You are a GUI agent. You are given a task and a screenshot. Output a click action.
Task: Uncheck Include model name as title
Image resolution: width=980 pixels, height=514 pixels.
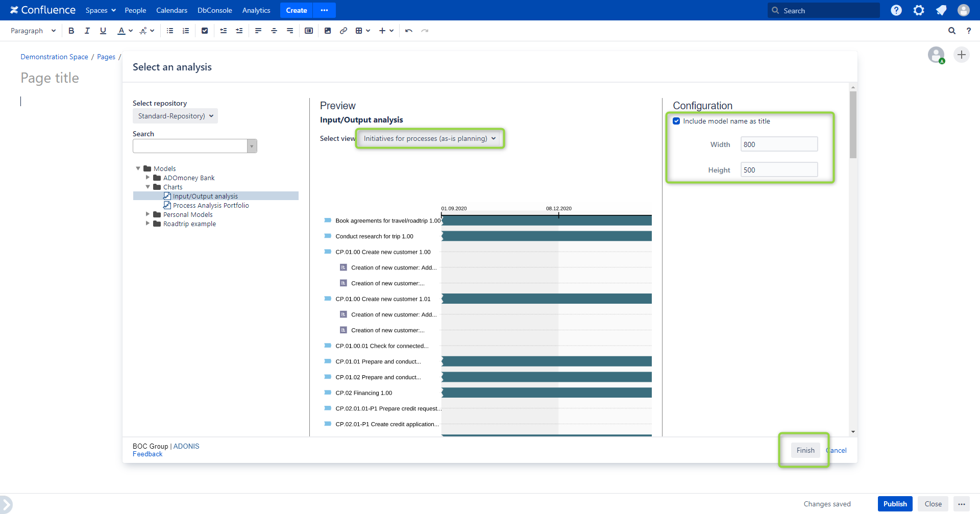(x=676, y=121)
